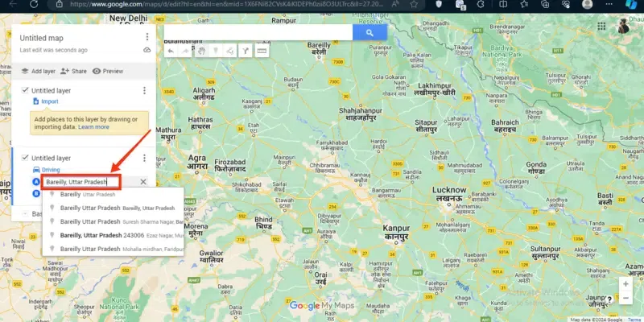
Task: Select suggestion Bareilly Uttar Pradesh, first entry
Action: pyautogui.click(x=113, y=194)
